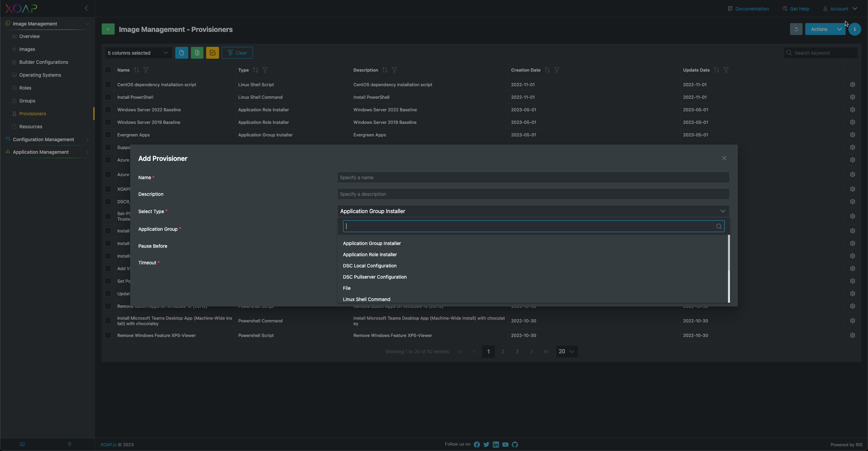The height and width of the screenshot is (451, 868).
Task: Filter the Description column
Action: 394,70
